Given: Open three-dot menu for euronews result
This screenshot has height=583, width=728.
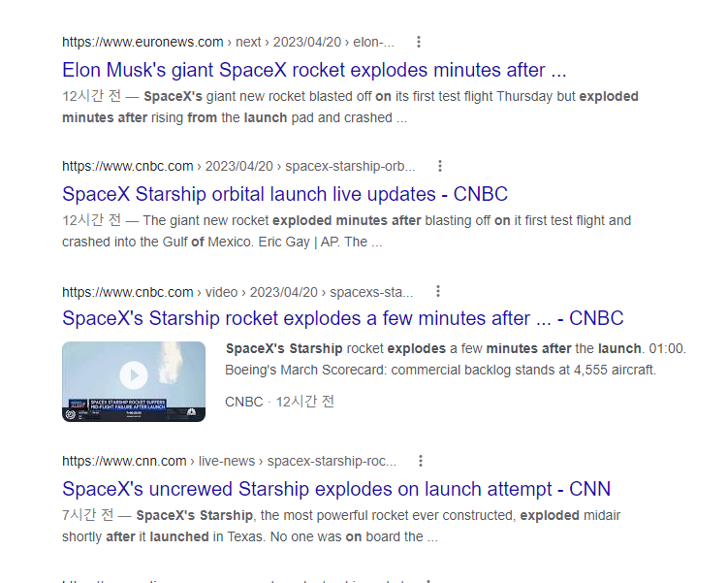Looking at the screenshot, I should click(x=419, y=42).
